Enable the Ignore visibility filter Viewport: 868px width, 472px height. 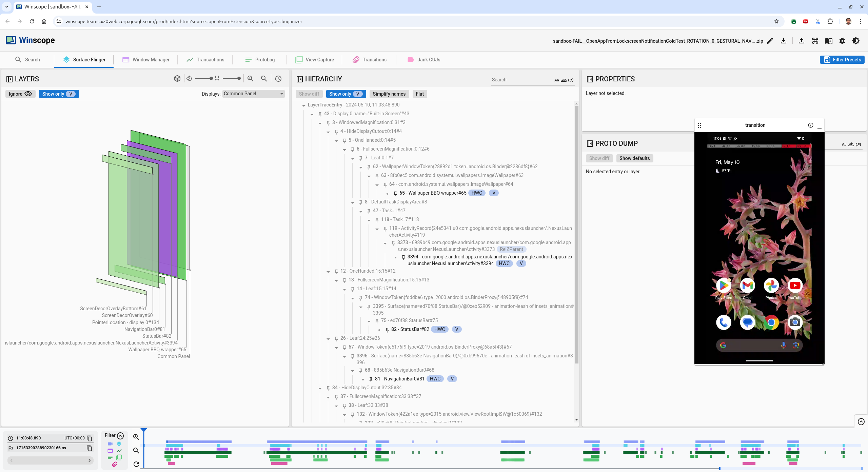(20, 94)
